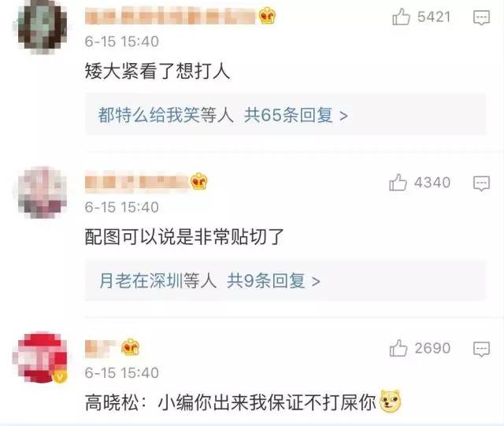
Task: Open the first commenter's avatar
Action: (43, 27)
